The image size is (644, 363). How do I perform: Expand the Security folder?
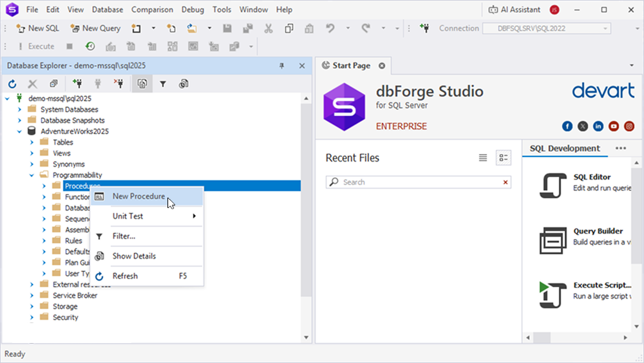[x=32, y=317]
